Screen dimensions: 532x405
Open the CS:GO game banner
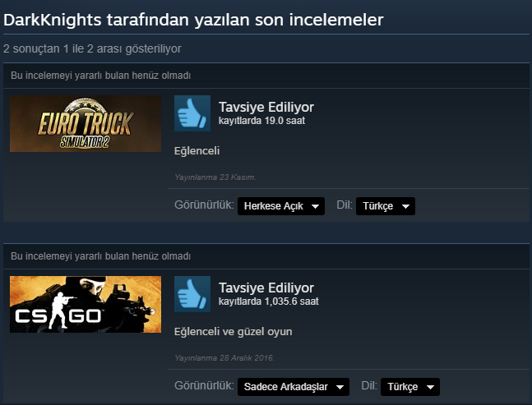86,304
